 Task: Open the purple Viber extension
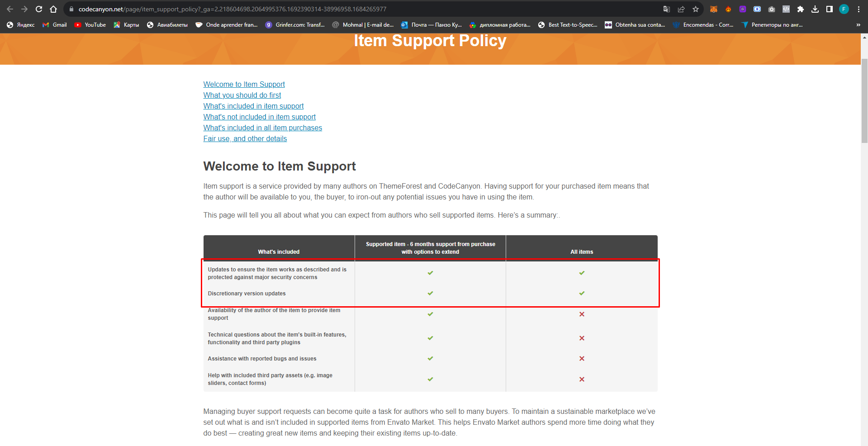pos(743,9)
